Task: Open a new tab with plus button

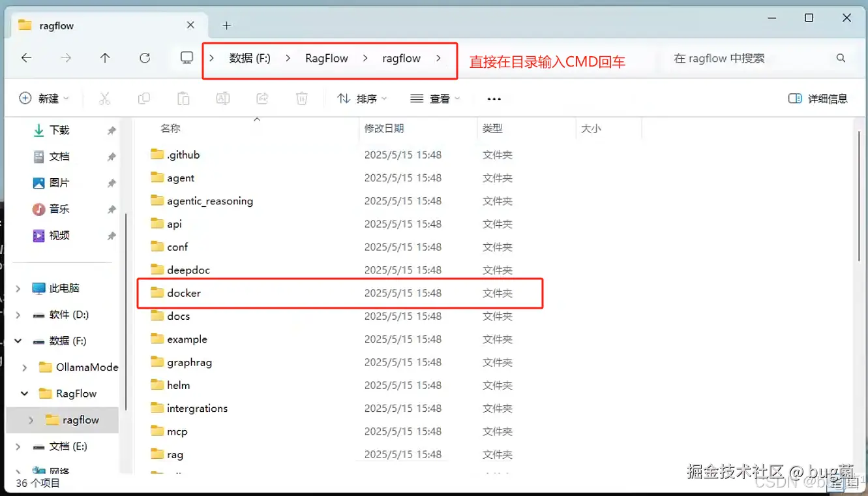Action: click(226, 25)
